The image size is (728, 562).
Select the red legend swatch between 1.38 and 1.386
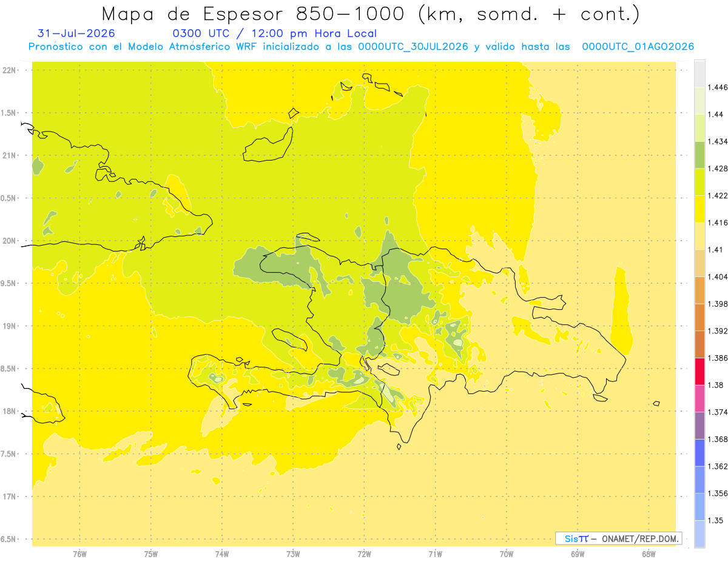click(x=699, y=372)
